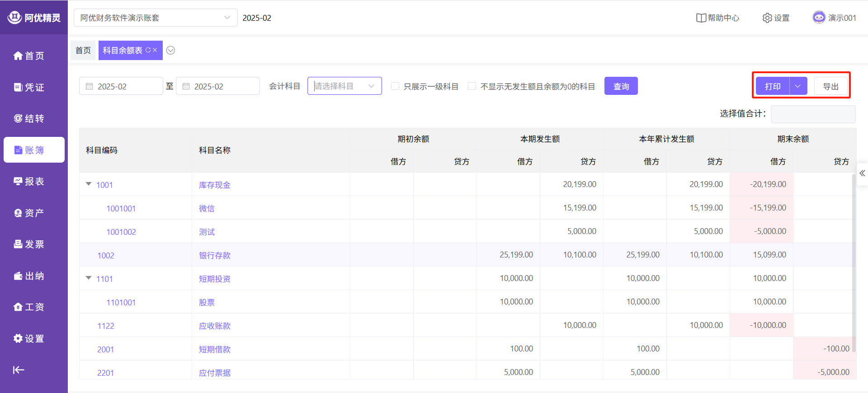868x393 pixels.
Task: Open the 发票 invoice sidebar icon
Action: [18, 244]
